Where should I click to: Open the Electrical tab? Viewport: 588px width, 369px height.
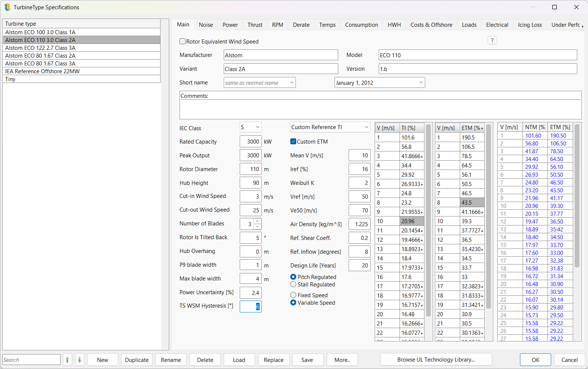click(497, 25)
